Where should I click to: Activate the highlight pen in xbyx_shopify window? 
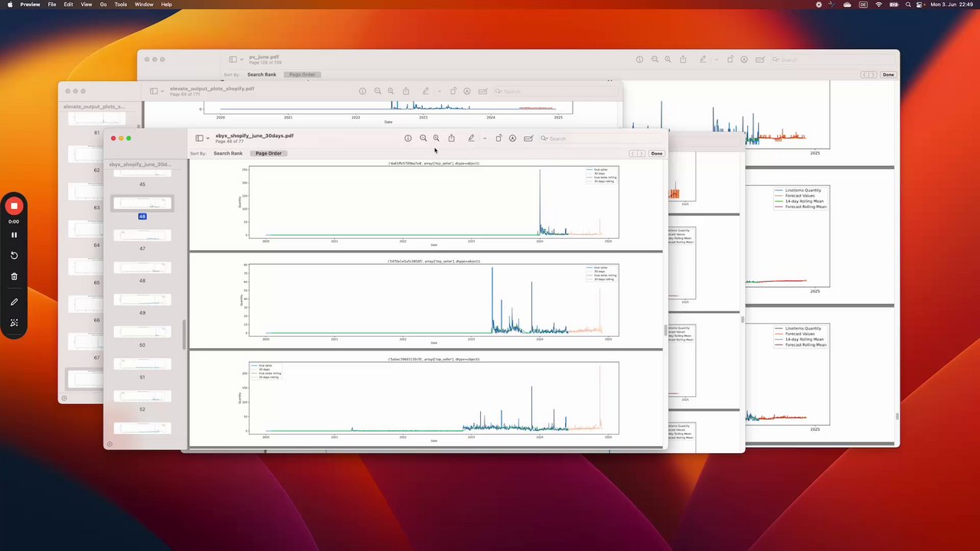point(471,139)
